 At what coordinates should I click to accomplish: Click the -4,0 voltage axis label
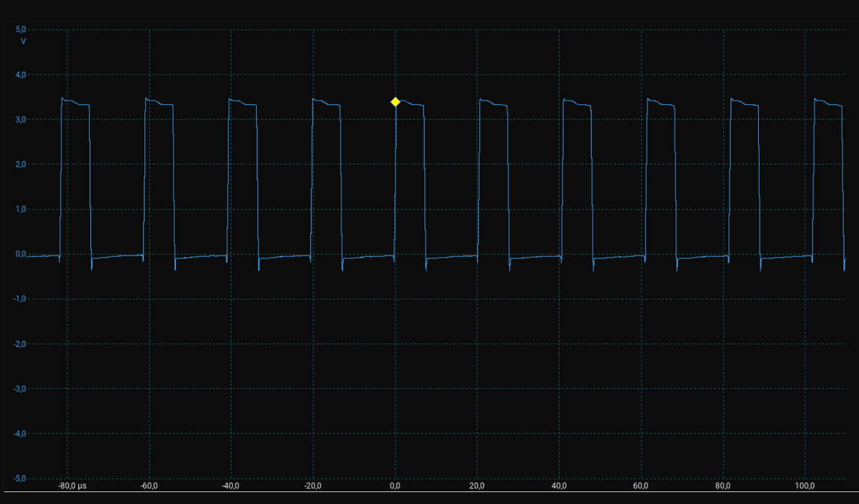tap(20, 434)
